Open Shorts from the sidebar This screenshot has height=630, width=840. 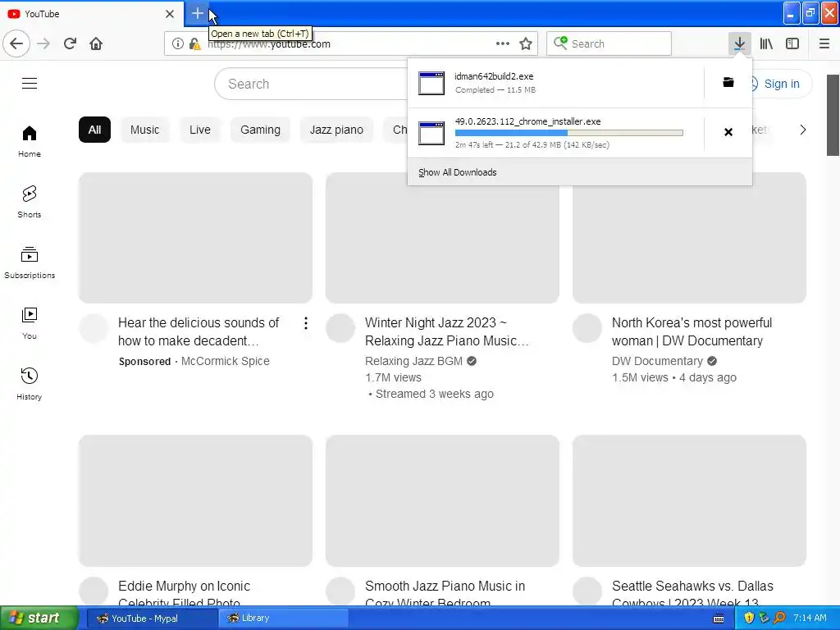point(30,202)
